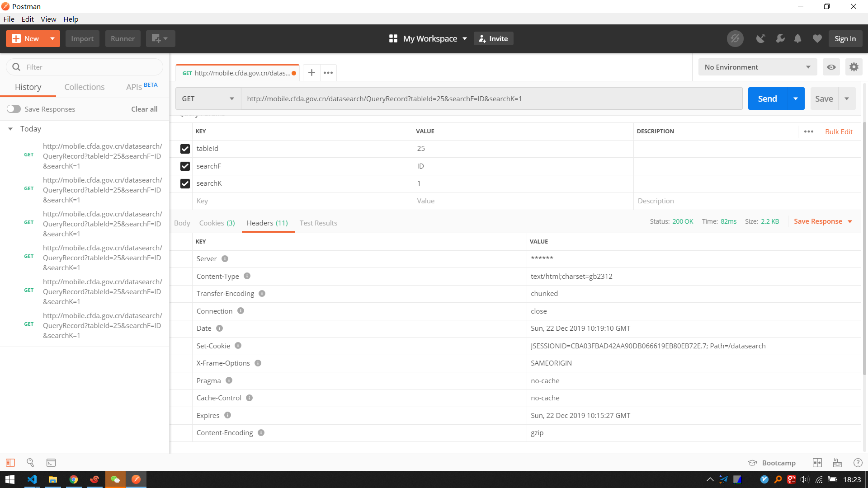Open tab options three-dots menu
This screenshot has height=488, width=868.
pyautogui.click(x=328, y=73)
